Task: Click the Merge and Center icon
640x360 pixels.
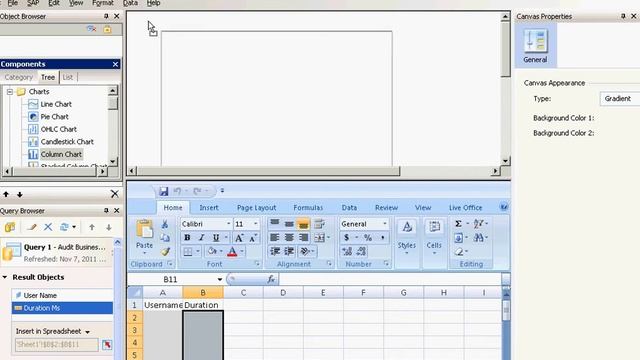Action: [319, 238]
